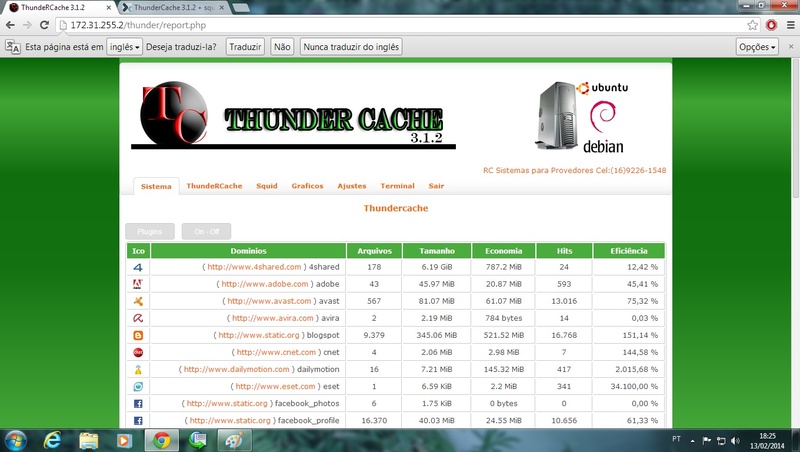Screen dimensions: 800x452
Task: Click the blogspot row icon
Action: point(138,335)
